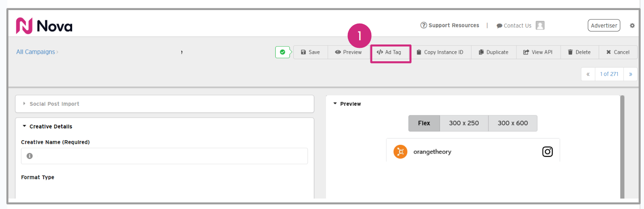Expand the Social Post Import section
The image size is (644, 209).
(54, 104)
